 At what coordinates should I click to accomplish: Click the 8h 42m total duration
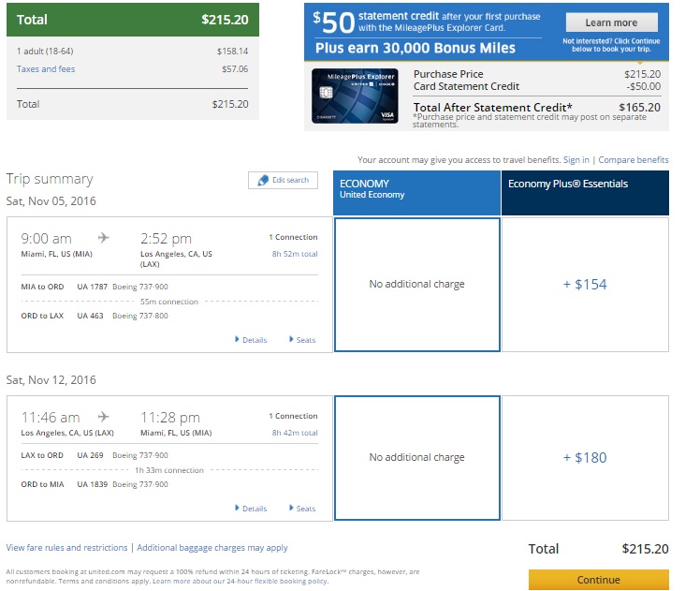[295, 433]
